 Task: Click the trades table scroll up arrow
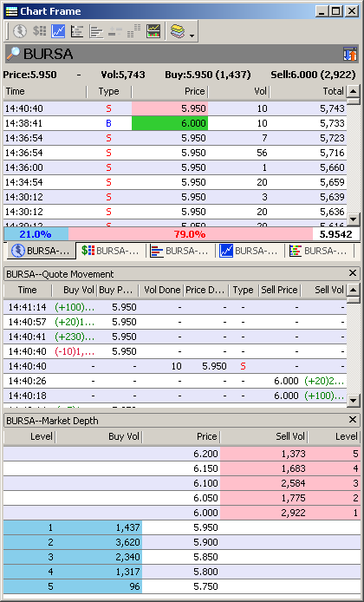(x=353, y=91)
